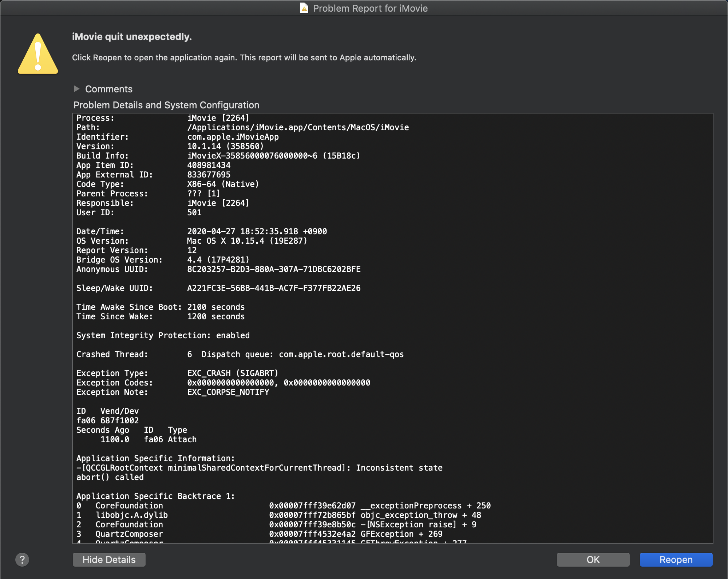
Task: Click the Version value '10.1.14 (358560)'
Action: (x=225, y=146)
